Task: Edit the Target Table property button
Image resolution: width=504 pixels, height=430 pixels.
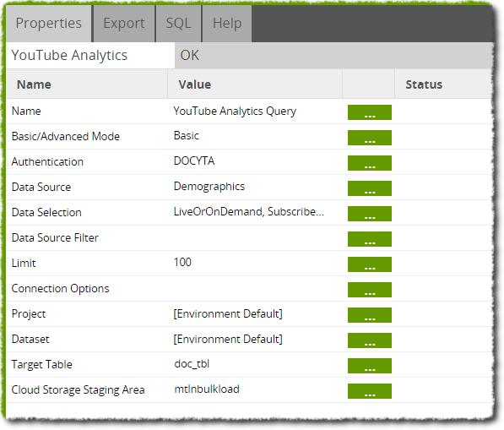Action: pyautogui.click(x=369, y=366)
